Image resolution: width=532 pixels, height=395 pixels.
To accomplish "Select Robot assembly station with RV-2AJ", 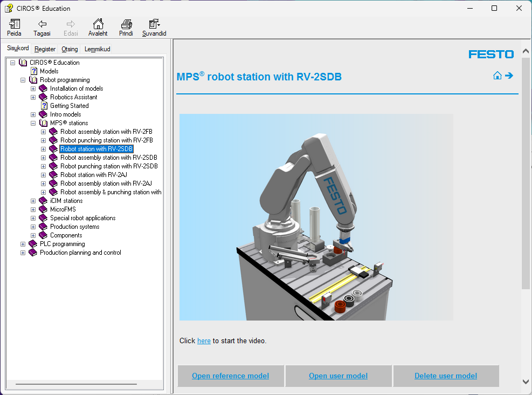I will point(106,183).
